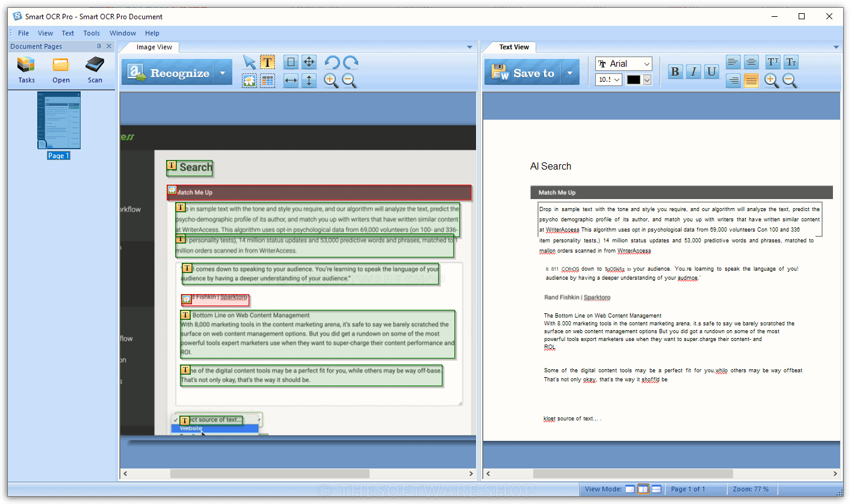Viewport: 851px width, 504px height.
Task: Fit the image to whole page view
Action: [291, 63]
